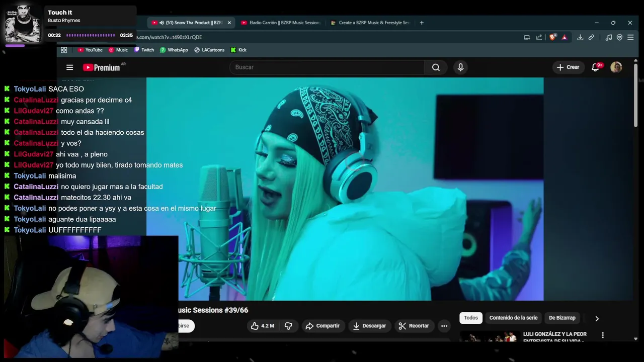Open the more actions ellipsis menu
Image resolution: width=644 pixels, height=362 pixels.
pos(444,326)
